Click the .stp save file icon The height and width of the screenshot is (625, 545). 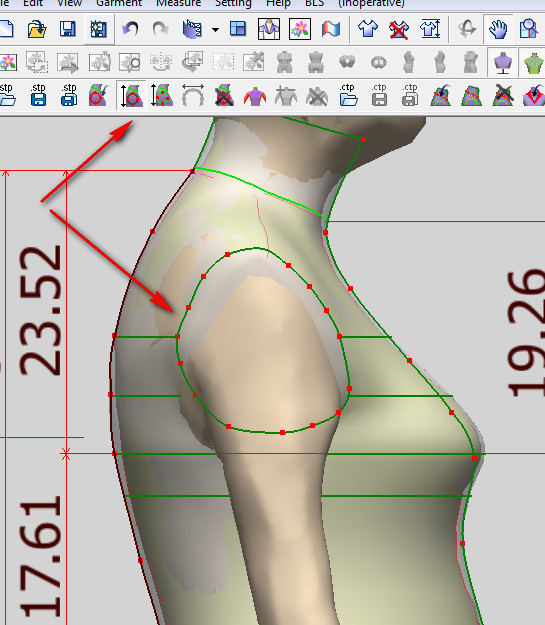[x=38, y=95]
